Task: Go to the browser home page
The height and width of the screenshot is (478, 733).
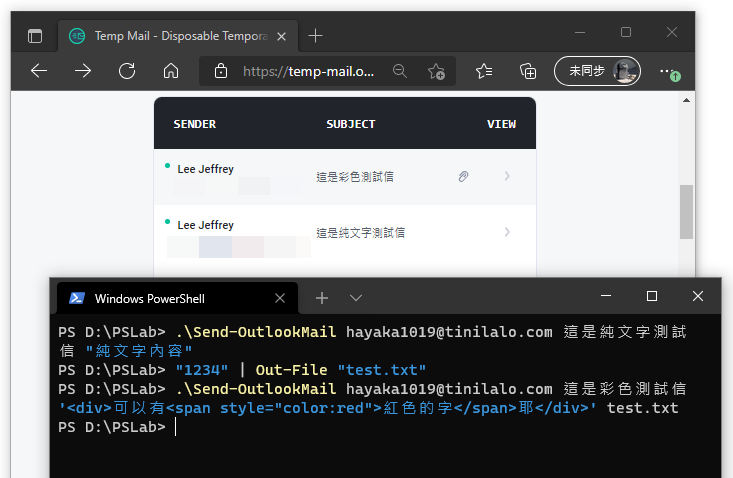Action: 171,71
